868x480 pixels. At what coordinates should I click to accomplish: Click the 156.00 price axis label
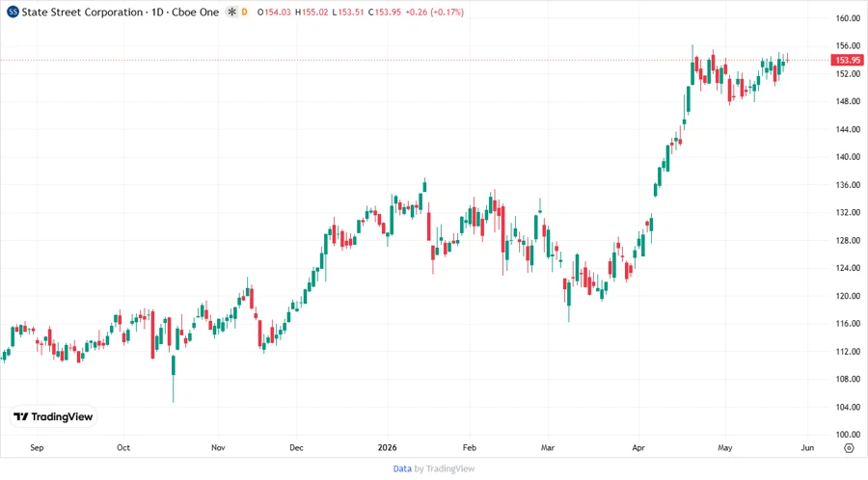click(848, 46)
